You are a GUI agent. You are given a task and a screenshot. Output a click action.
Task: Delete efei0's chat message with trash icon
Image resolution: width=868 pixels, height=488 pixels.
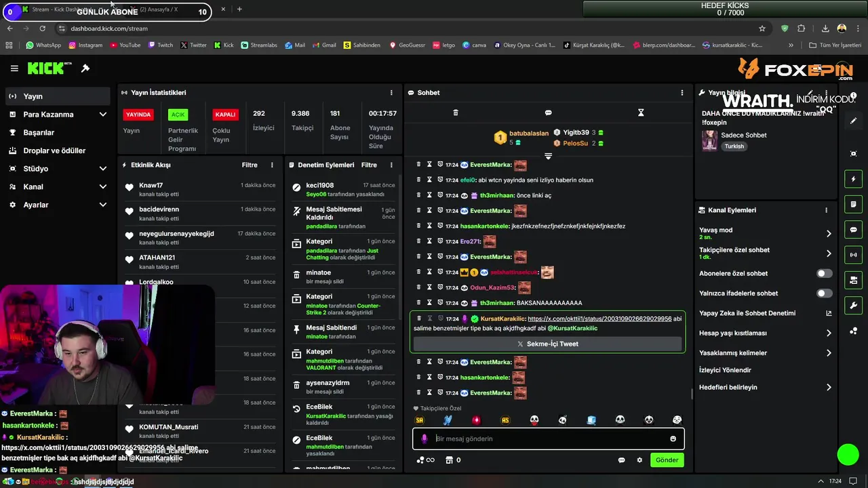(x=418, y=180)
